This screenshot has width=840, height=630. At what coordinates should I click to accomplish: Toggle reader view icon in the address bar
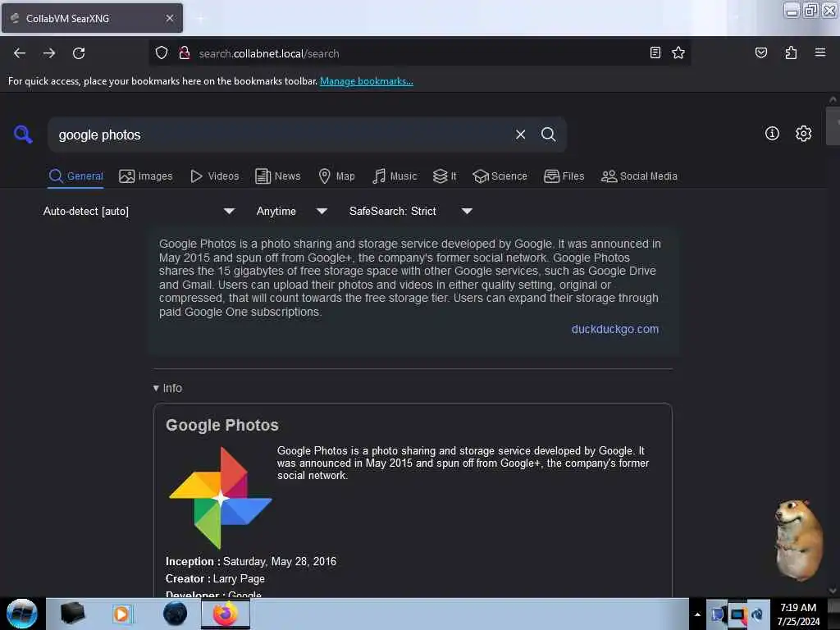[655, 52]
